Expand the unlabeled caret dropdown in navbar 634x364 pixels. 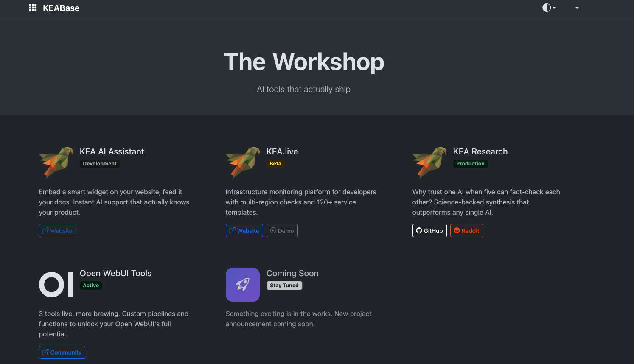577,8
